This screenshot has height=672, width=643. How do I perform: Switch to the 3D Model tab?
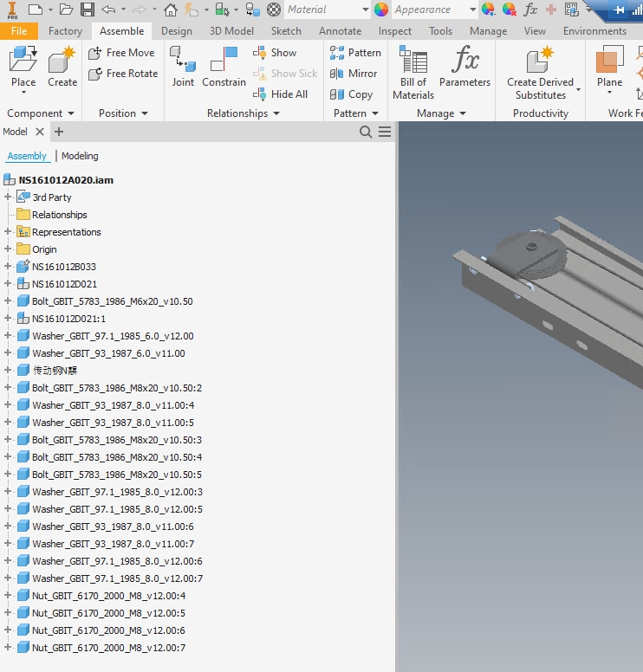[231, 31]
